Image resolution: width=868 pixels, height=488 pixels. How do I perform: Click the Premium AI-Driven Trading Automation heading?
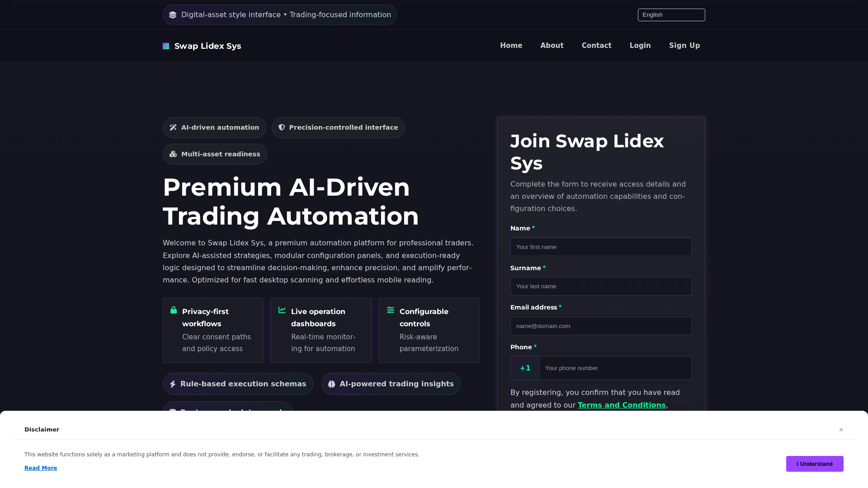(291, 202)
